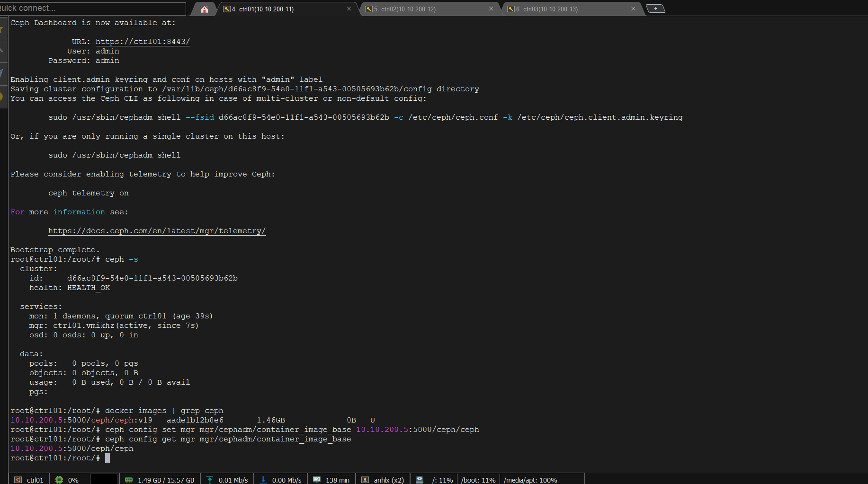Click the CPU usage graph box

104,479
